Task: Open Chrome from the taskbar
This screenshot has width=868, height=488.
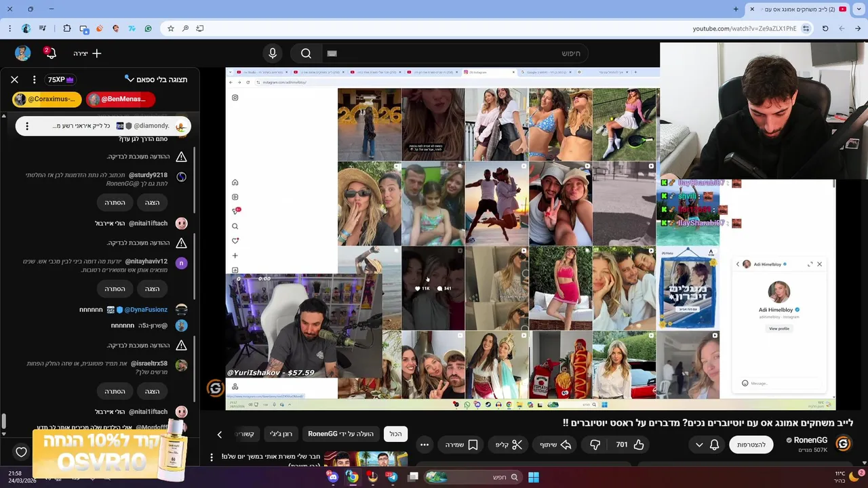Action: 353,477
